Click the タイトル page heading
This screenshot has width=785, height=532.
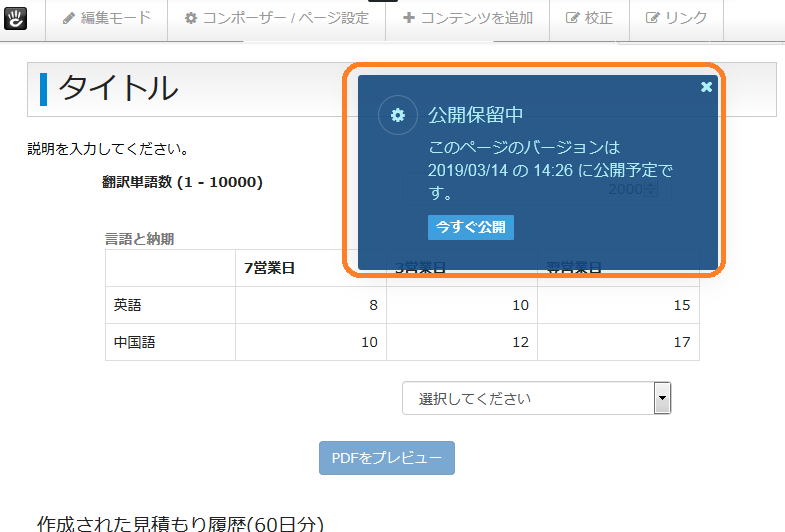118,89
